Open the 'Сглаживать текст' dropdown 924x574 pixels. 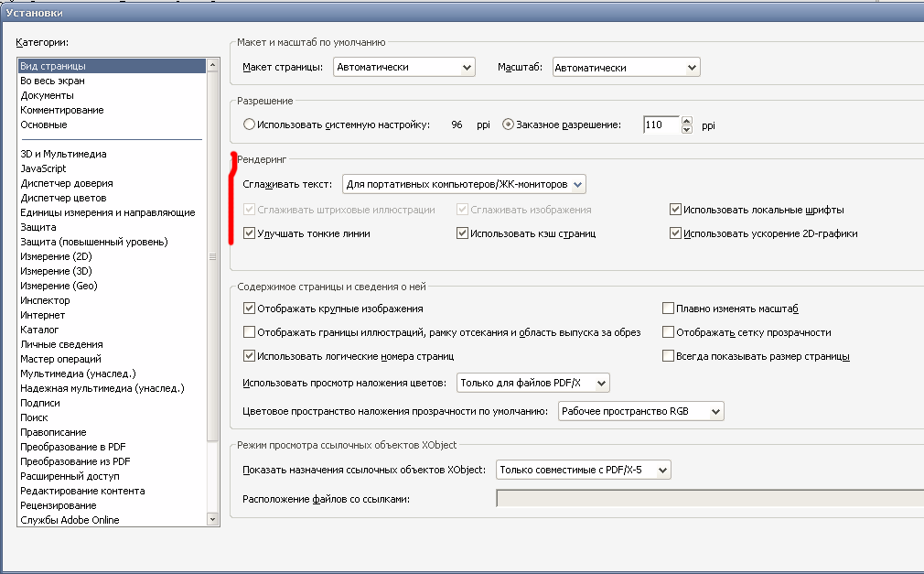point(464,185)
